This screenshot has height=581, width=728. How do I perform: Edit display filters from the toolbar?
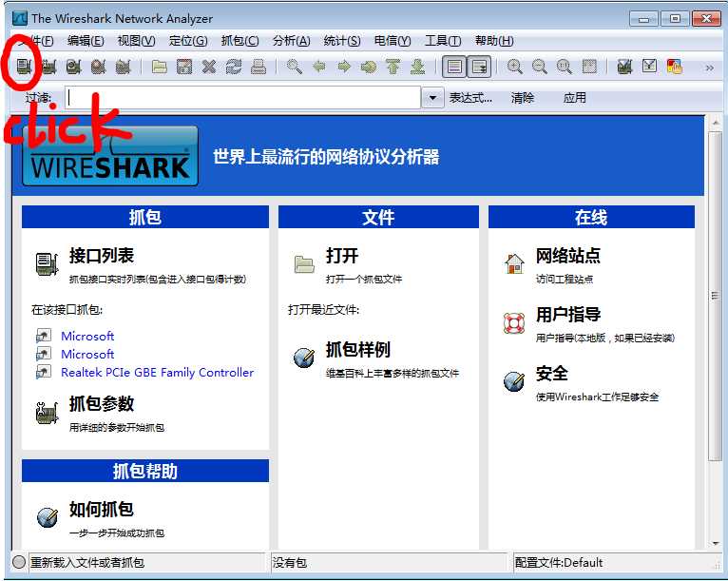[649, 67]
